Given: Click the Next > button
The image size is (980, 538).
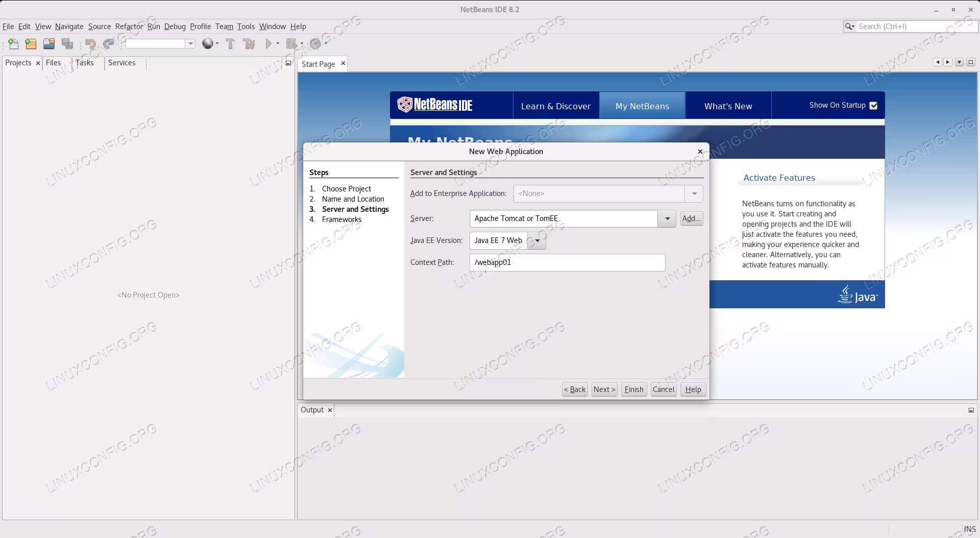Looking at the screenshot, I should [604, 389].
